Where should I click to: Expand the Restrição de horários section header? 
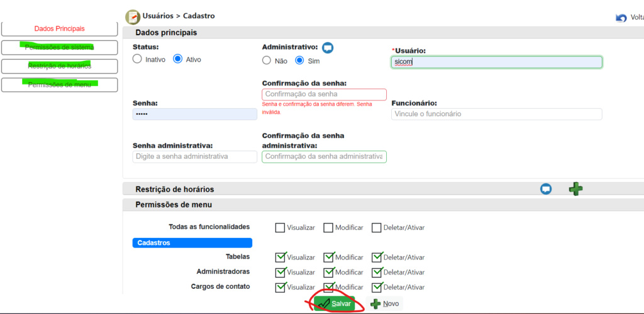click(174, 189)
